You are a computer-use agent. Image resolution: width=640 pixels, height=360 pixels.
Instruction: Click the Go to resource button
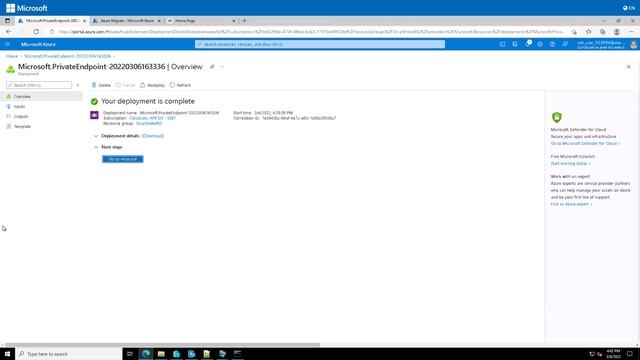(122, 159)
